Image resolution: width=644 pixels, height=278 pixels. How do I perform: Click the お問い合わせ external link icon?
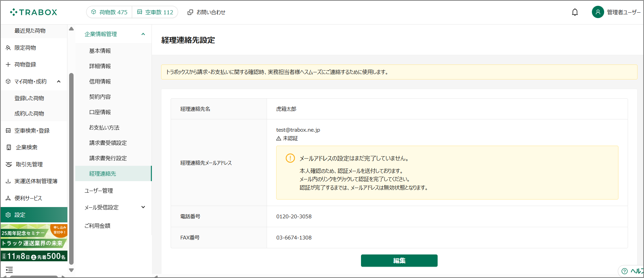pyautogui.click(x=190, y=12)
